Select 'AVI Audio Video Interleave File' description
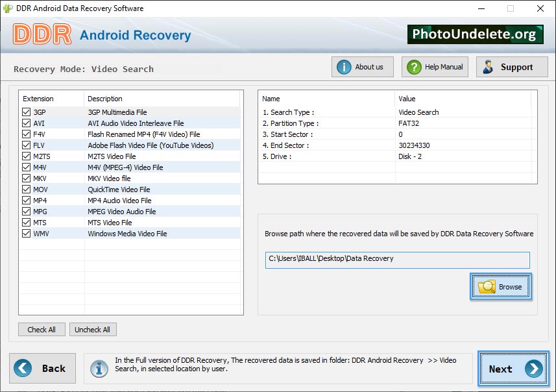Image resolution: width=556 pixels, height=392 pixels. tap(136, 123)
